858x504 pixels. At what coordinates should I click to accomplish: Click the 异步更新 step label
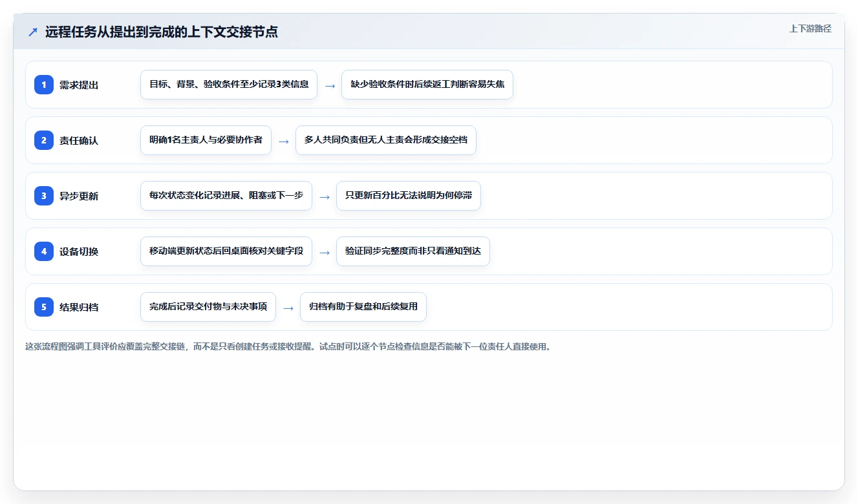(x=79, y=196)
